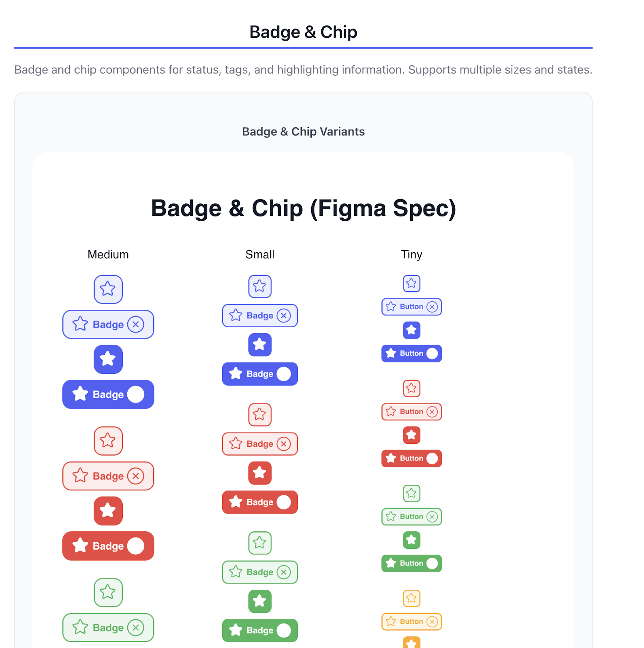The width and height of the screenshot is (644, 648).
Task: Toggle the switch on the blue Medium Badge chip
Action: [x=137, y=394]
